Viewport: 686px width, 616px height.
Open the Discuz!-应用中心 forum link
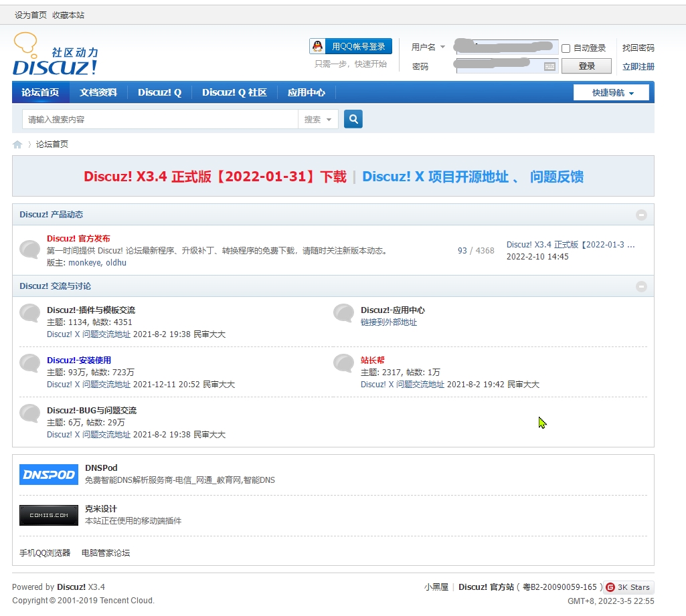[392, 310]
